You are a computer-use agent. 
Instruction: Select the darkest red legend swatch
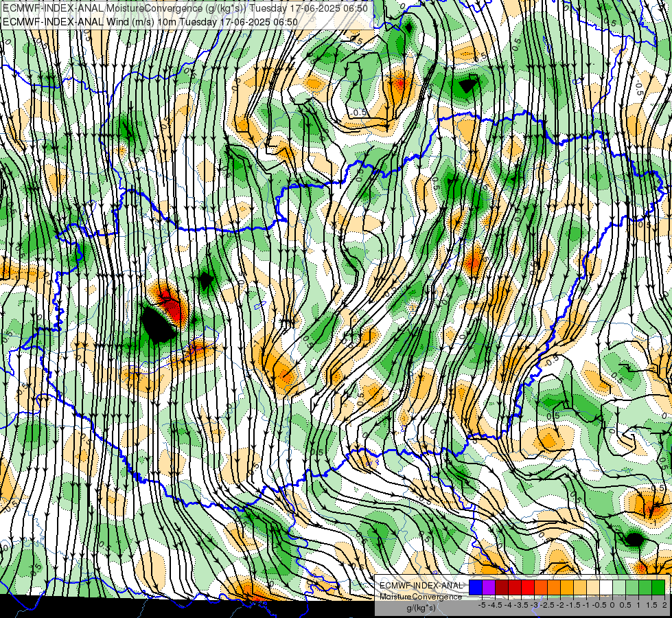pos(502,587)
